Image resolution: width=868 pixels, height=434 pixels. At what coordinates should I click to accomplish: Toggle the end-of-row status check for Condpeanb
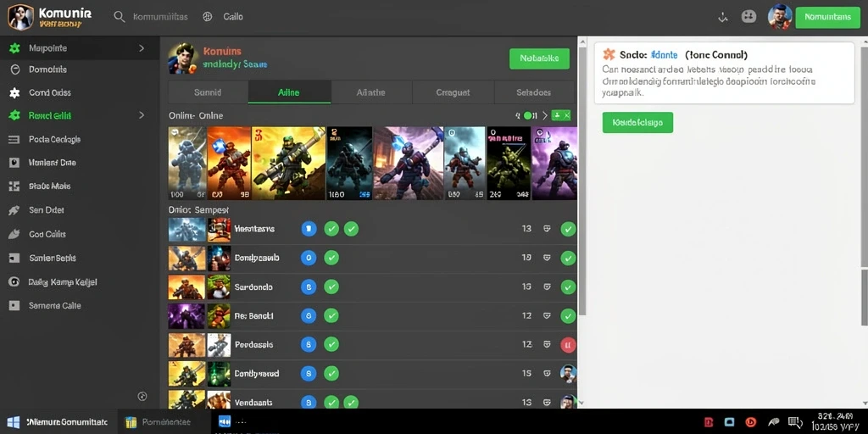click(x=568, y=258)
